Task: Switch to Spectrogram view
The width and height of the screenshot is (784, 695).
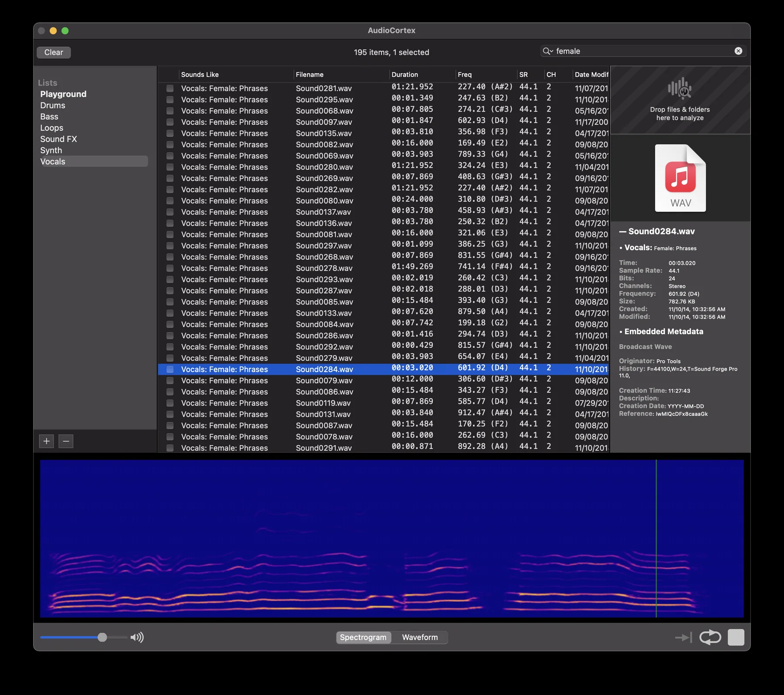Action: 363,637
